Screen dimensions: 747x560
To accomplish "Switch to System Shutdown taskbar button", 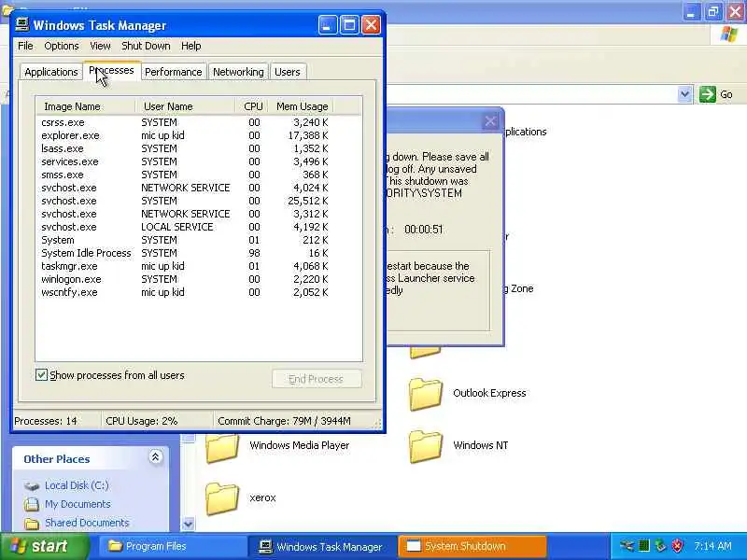I will 472,546.
